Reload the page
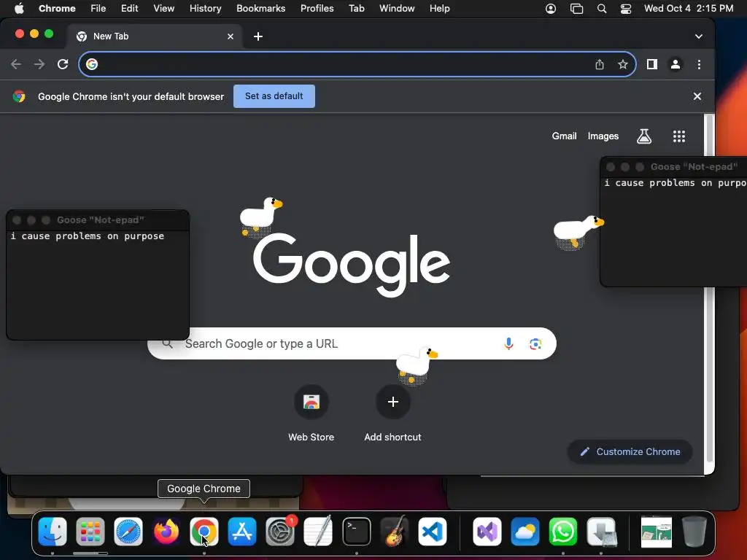Image resolution: width=747 pixels, height=560 pixels. tap(63, 64)
